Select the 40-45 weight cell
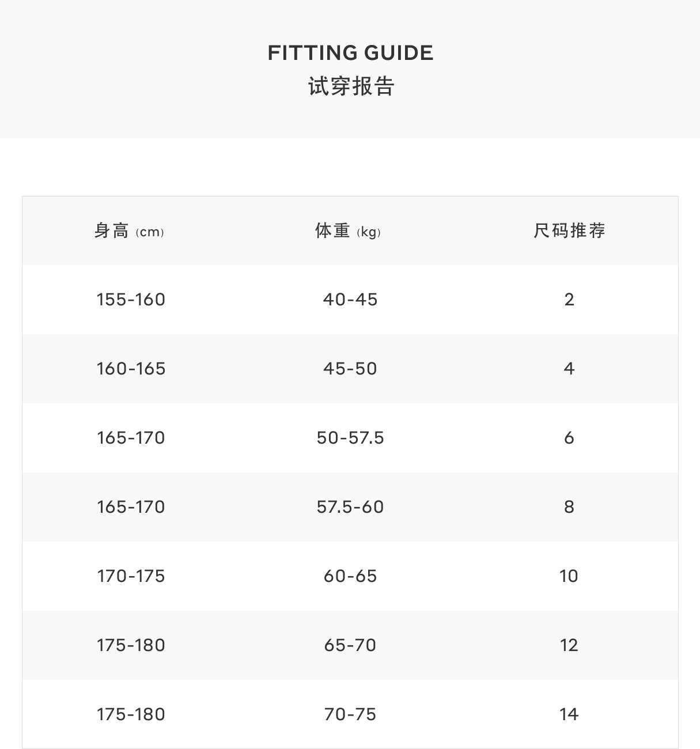The height and width of the screenshot is (749, 700). pos(350,300)
